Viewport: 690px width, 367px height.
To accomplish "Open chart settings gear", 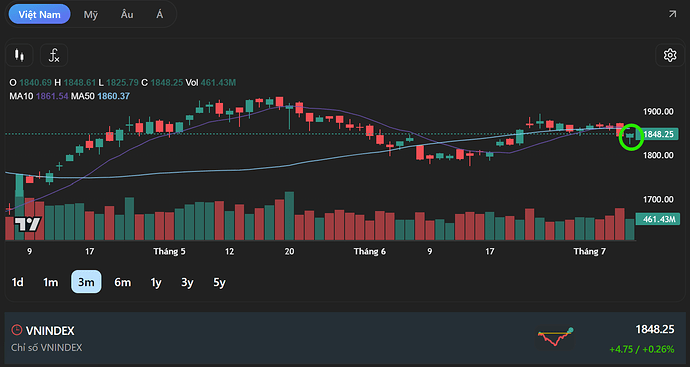I will coord(670,55).
